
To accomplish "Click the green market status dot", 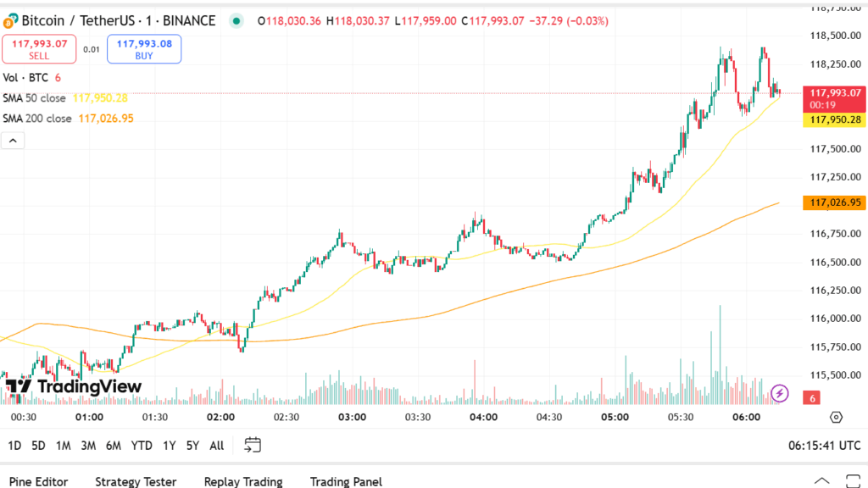I will pyautogui.click(x=236, y=21).
